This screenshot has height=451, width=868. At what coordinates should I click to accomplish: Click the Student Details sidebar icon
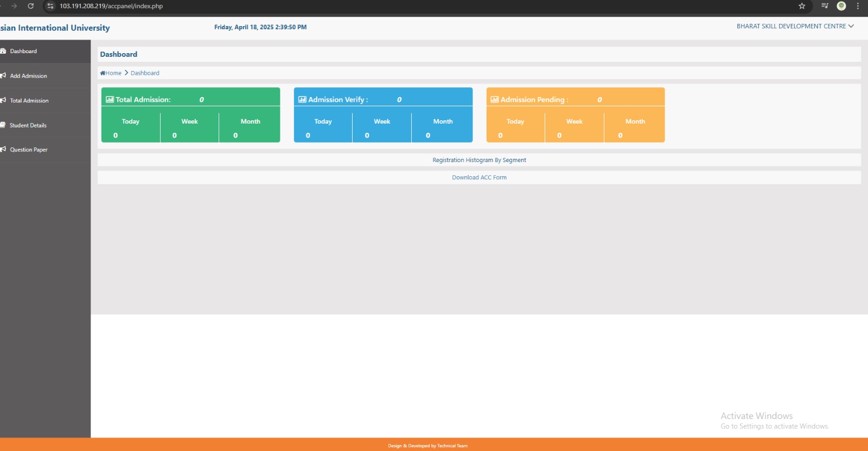pyautogui.click(x=3, y=125)
